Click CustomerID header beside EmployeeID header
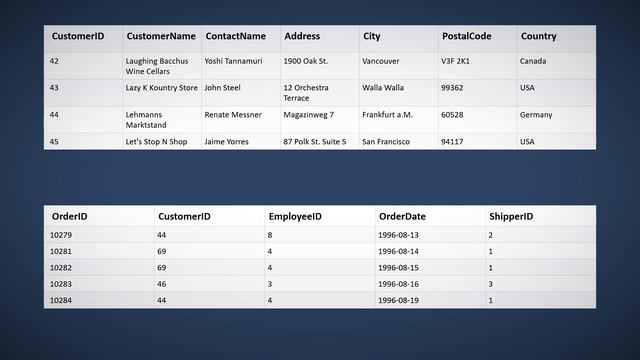 click(x=184, y=217)
